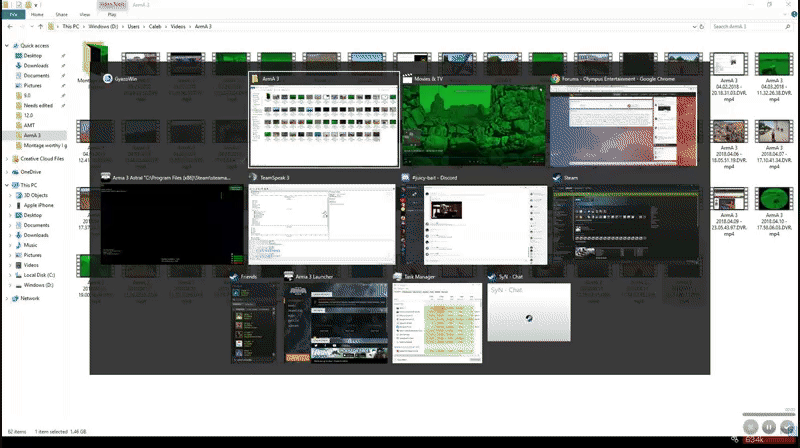800x448 pixels.
Task: Click the Discord icon beside #juicy-bait title
Action: [405, 178]
